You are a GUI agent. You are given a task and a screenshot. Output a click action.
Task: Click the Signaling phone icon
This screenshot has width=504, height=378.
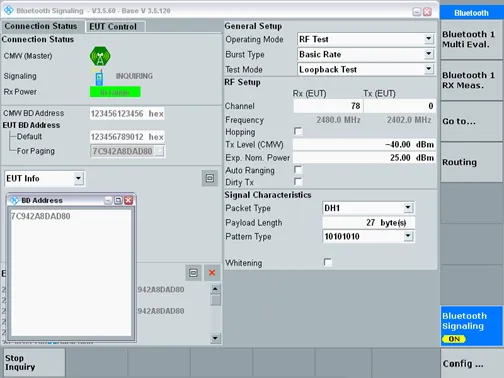tap(99, 77)
